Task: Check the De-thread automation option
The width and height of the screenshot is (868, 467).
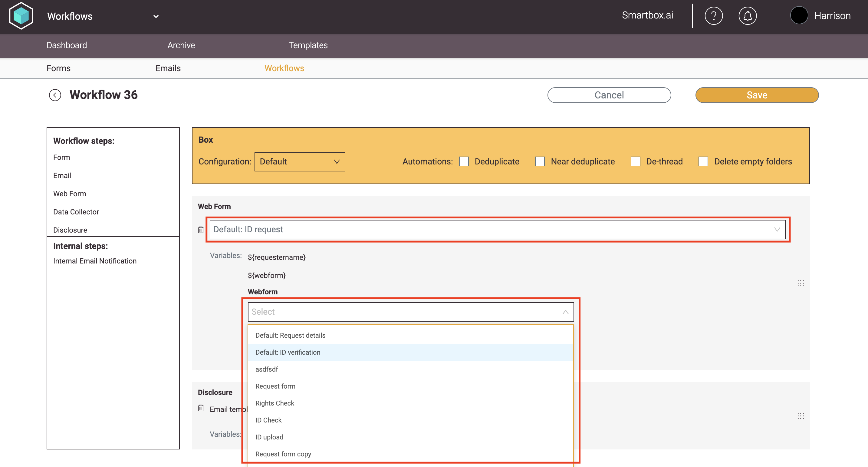Action: pos(635,161)
